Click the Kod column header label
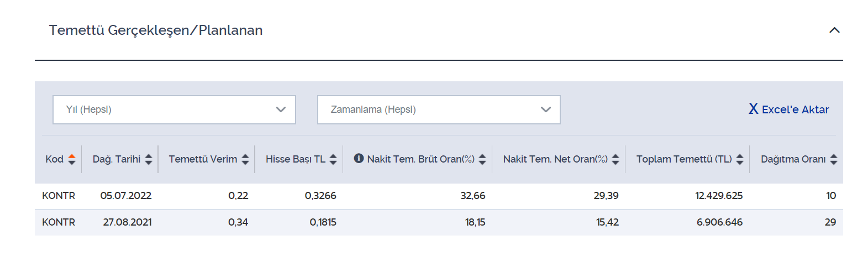 [54, 159]
